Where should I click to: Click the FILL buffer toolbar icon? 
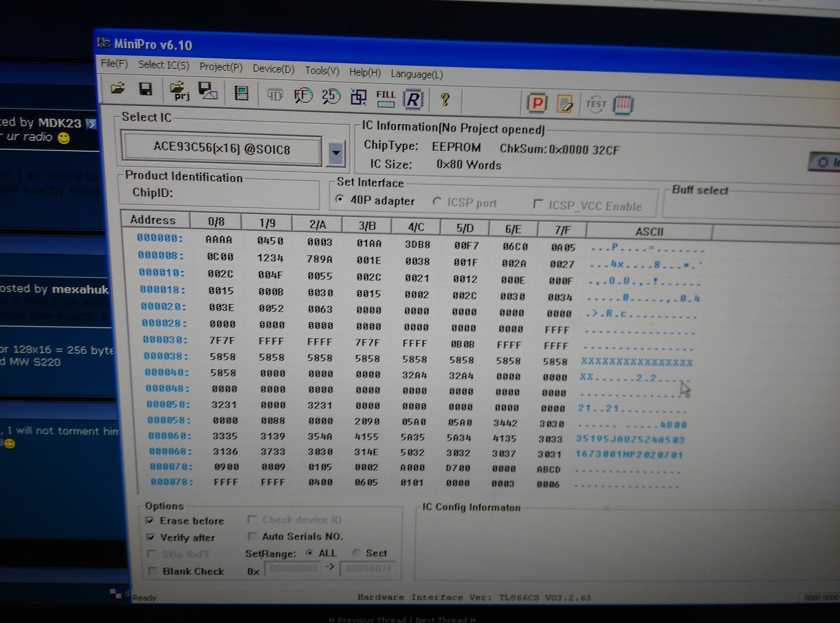pyautogui.click(x=385, y=98)
